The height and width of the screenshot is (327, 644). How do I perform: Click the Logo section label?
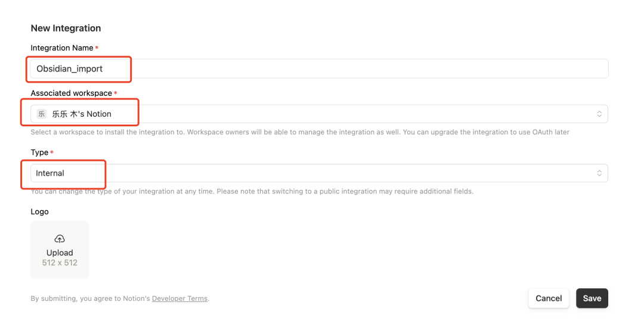(40, 211)
